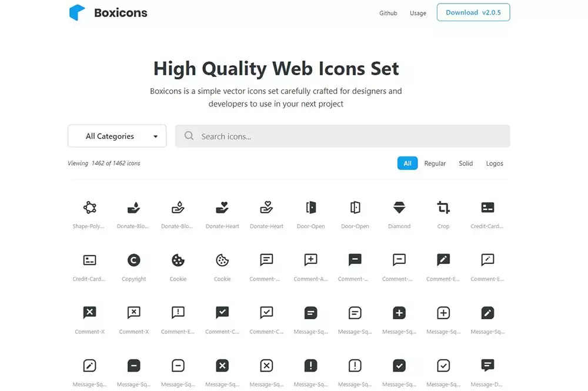Switch to the Solid icons tab
This screenshot has width=588, height=391.
click(466, 163)
